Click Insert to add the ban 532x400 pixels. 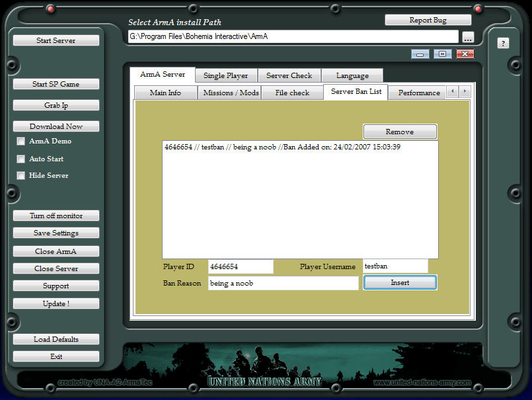(400, 282)
